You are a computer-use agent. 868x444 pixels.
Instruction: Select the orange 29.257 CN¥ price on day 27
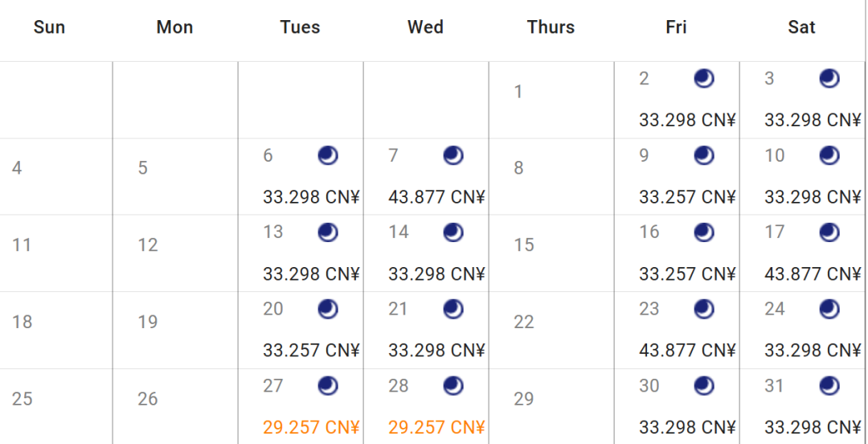point(311,427)
